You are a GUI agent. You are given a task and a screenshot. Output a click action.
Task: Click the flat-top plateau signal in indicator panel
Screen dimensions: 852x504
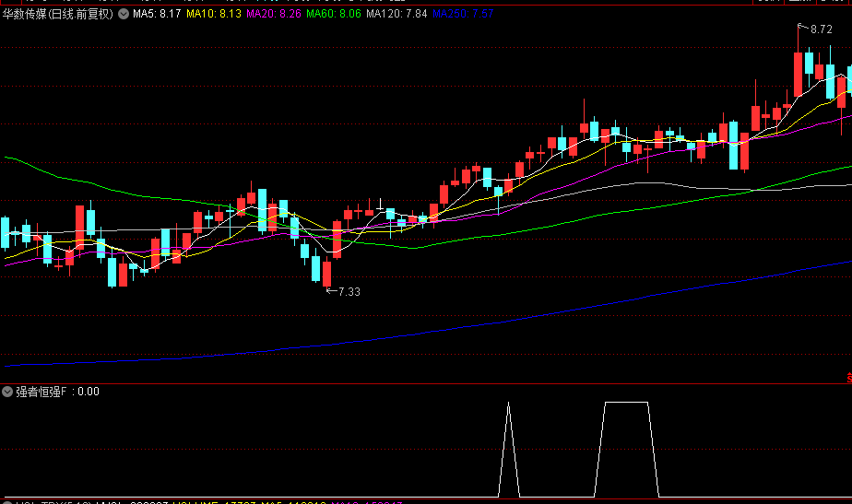tap(626, 449)
